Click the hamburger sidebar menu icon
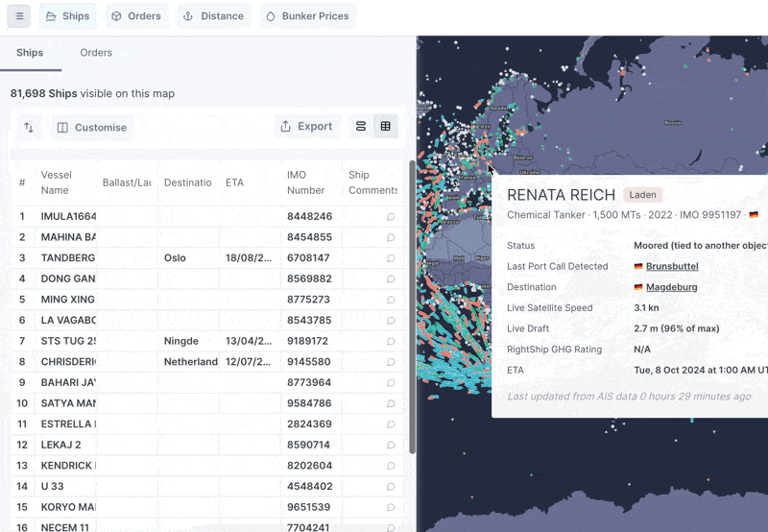 click(19, 16)
